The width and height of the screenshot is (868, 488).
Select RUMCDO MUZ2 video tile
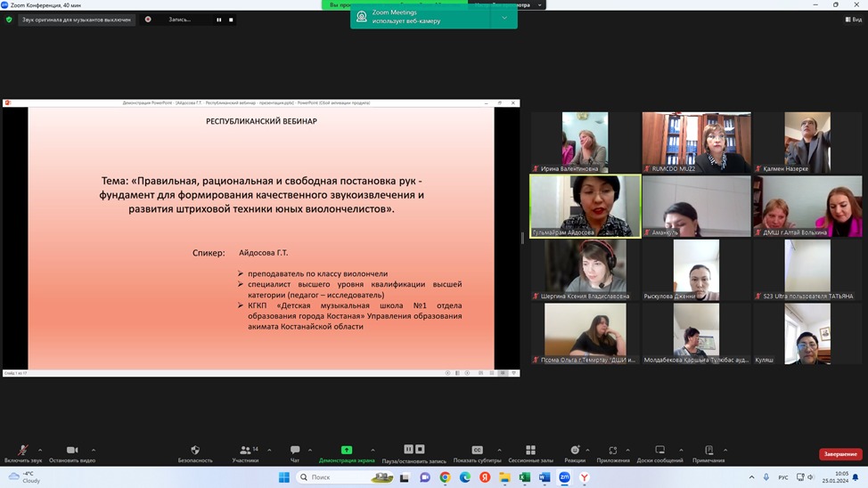(696, 142)
